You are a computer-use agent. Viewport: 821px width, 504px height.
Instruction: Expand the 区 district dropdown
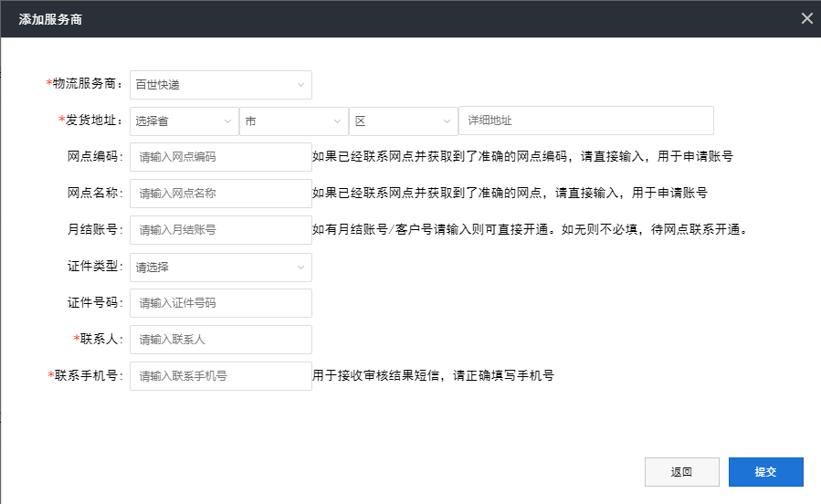click(403, 121)
